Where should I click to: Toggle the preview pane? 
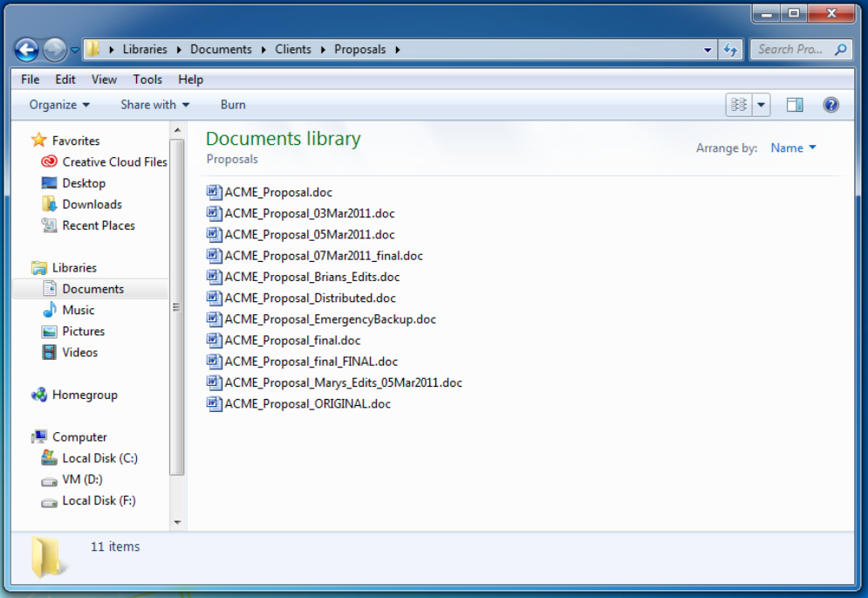click(x=795, y=104)
